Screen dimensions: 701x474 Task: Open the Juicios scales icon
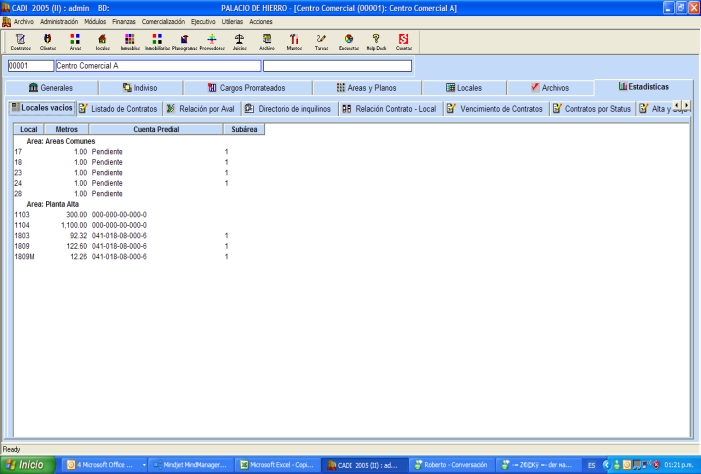click(x=239, y=40)
